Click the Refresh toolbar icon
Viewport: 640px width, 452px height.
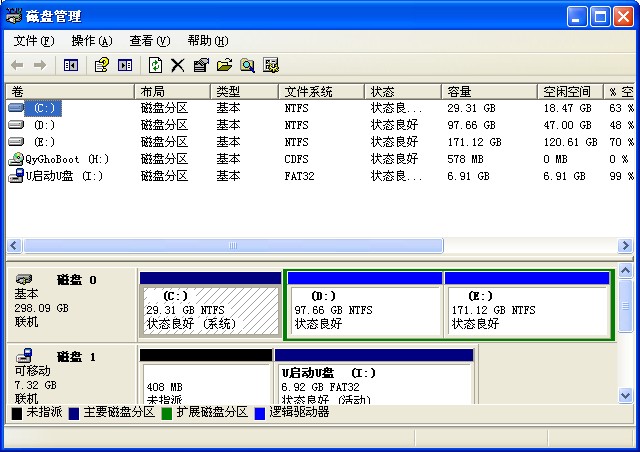coord(155,65)
